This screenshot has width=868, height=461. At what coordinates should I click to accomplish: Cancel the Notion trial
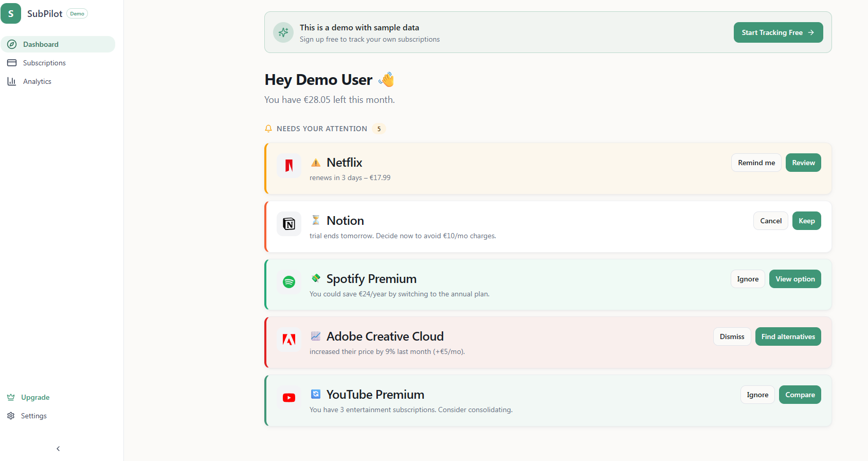point(771,221)
